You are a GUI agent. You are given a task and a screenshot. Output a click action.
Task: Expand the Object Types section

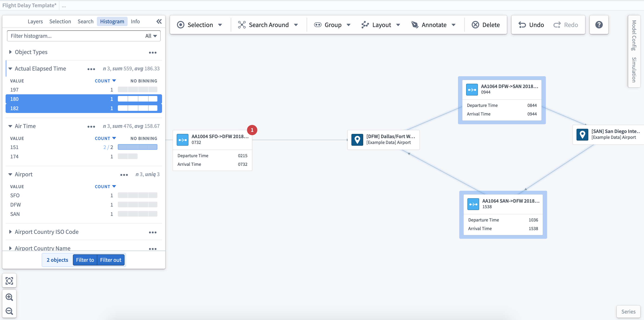click(x=10, y=52)
